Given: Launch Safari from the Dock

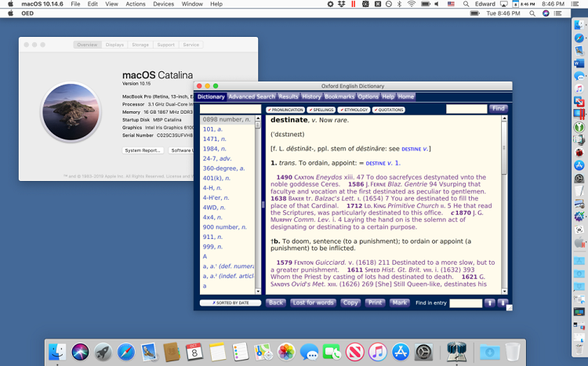Looking at the screenshot, I should [x=126, y=351].
